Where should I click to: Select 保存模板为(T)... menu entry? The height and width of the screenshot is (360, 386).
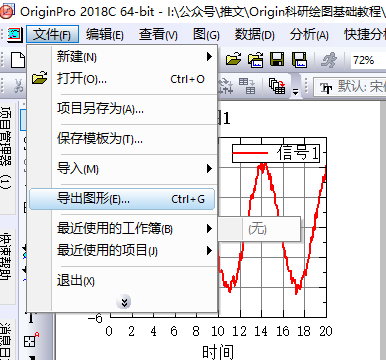[122, 138]
